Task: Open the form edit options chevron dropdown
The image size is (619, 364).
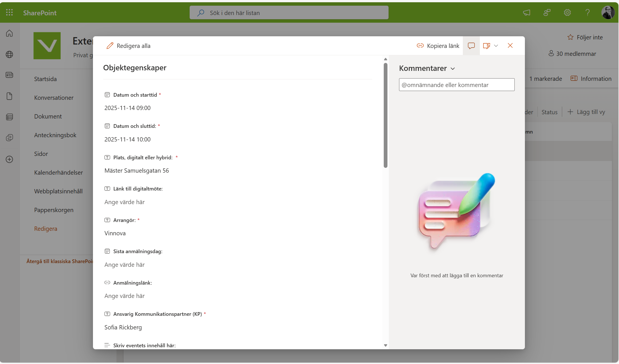Action: click(496, 46)
